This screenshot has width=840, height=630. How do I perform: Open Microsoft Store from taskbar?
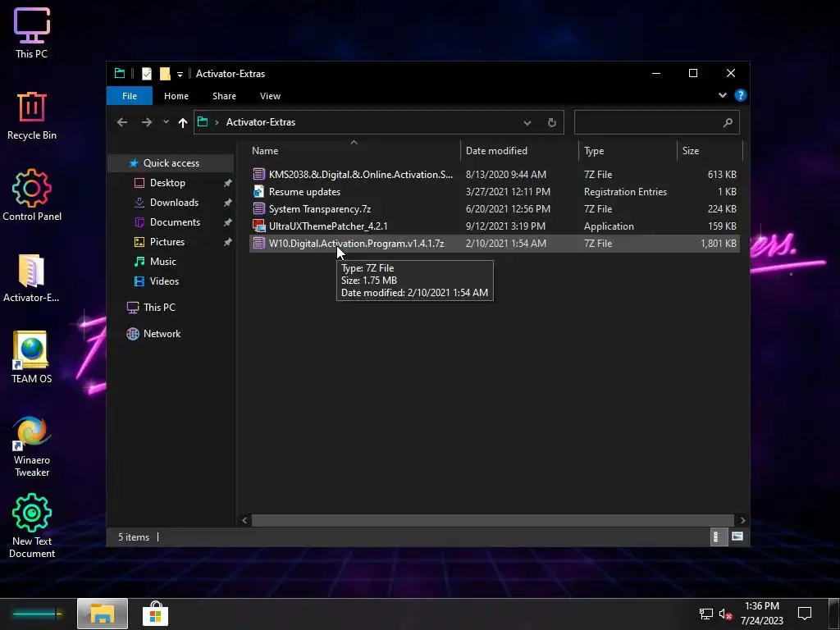(155, 614)
